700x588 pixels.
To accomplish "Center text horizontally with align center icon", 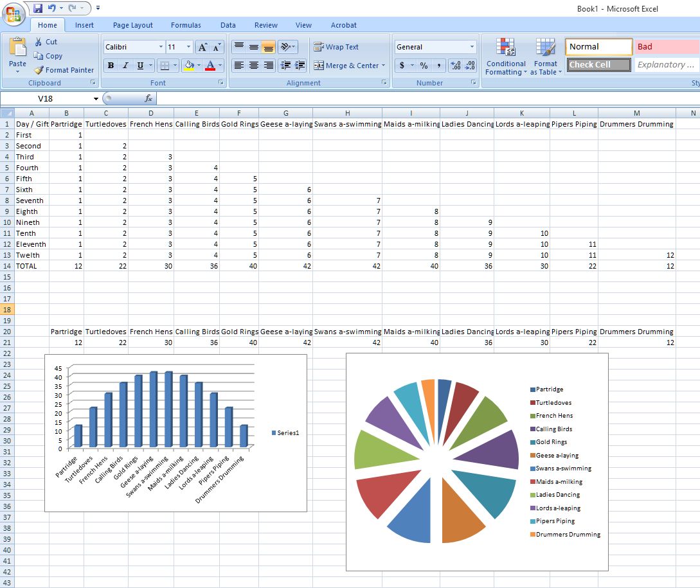I will [254, 66].
